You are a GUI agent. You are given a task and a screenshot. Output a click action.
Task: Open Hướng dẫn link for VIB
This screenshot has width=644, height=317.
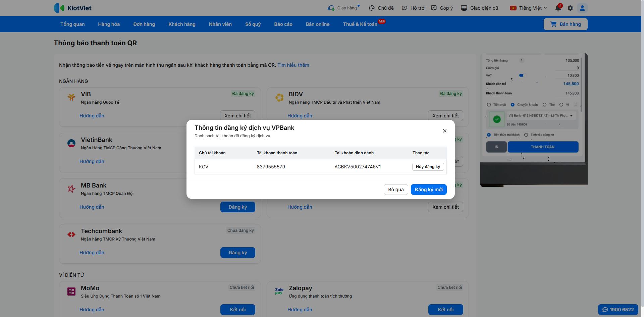coord(92,116)
